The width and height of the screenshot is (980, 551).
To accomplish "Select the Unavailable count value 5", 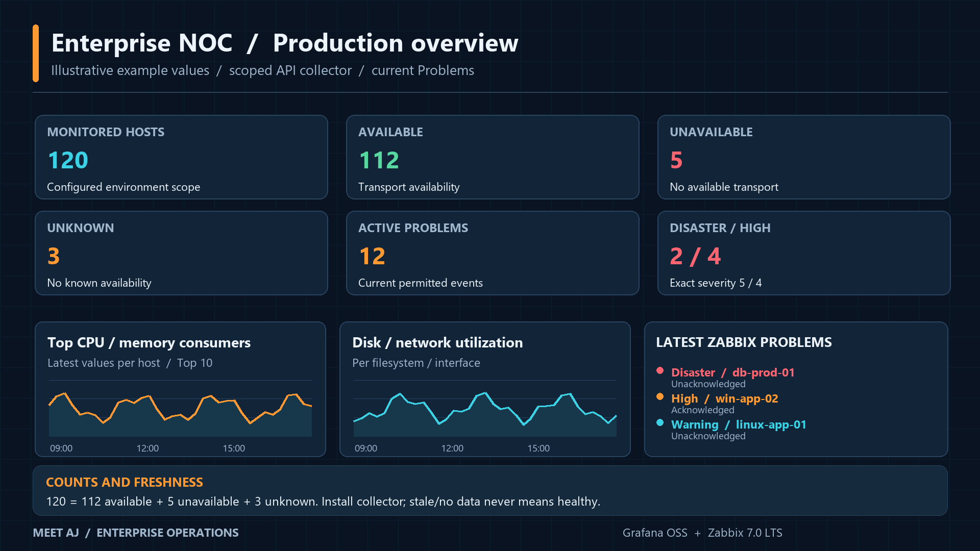I will [x=676, y=160].
